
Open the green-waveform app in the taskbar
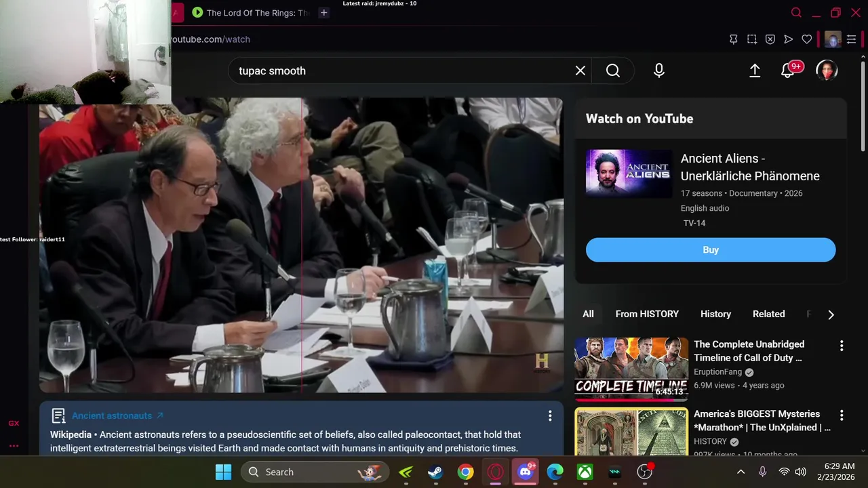[x=614, y=472]
